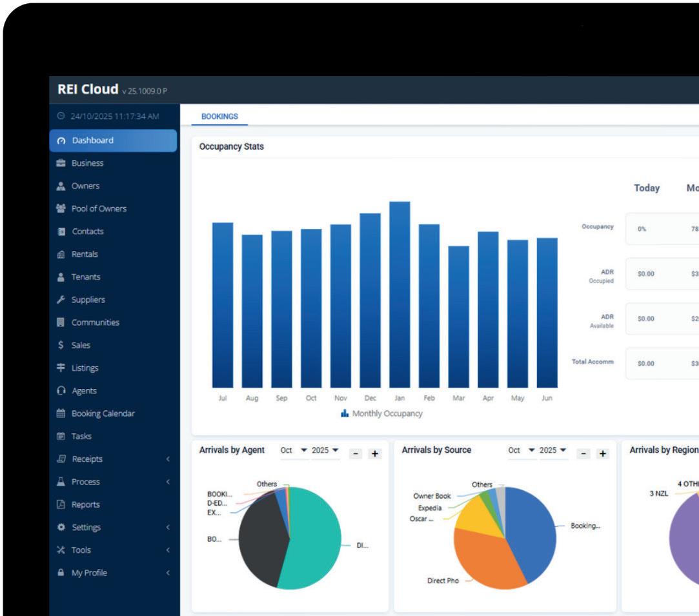This screenshot has height=616, width=699.
Task: Click the Monthly Occupancy legend item
Action: coord(381,413)
